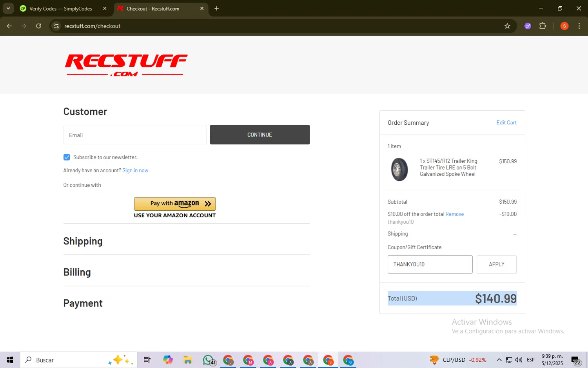Click the Billing section heading
This screenshot has height=368, width=588.
77,272
